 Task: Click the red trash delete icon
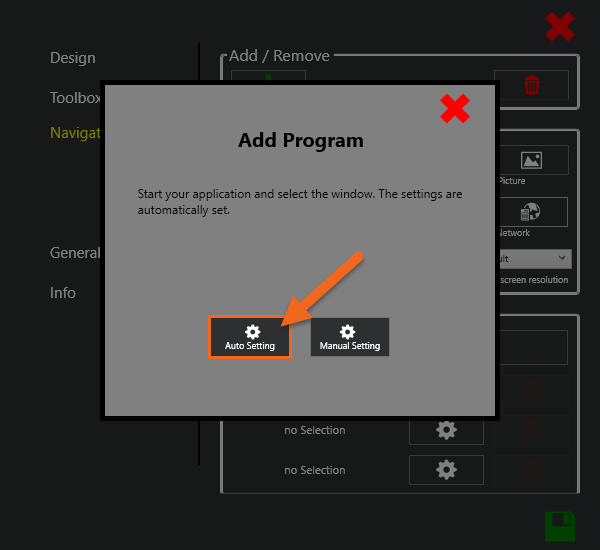pos(532,85)
